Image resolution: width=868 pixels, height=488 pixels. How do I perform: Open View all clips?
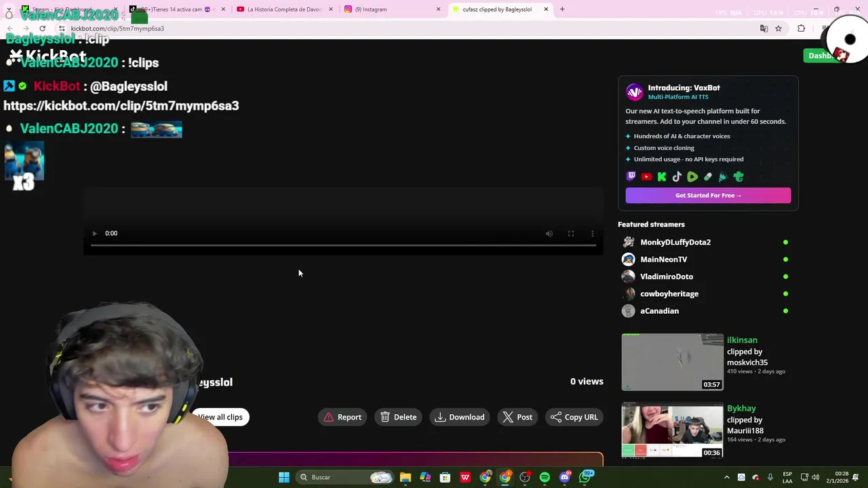tap(220, 417)
